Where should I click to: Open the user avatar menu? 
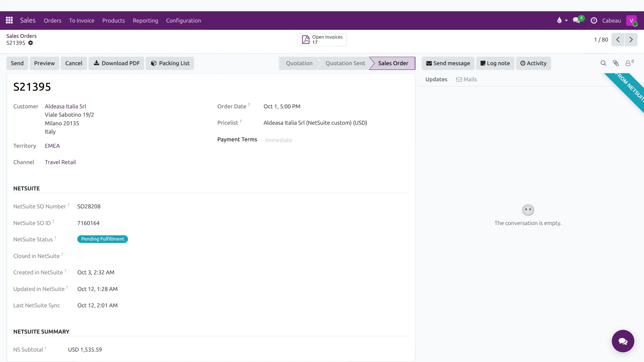[632, 21]
